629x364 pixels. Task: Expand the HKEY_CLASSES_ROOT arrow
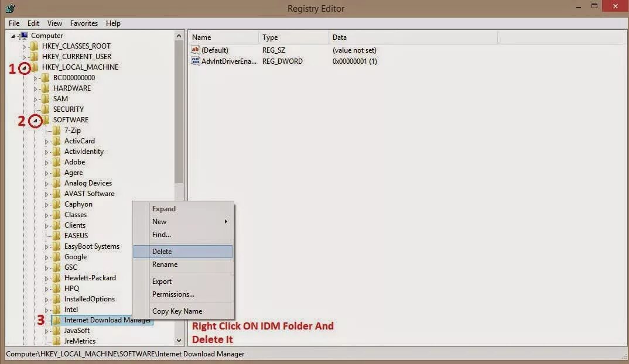pyautogui.click(x=24, y=46)
